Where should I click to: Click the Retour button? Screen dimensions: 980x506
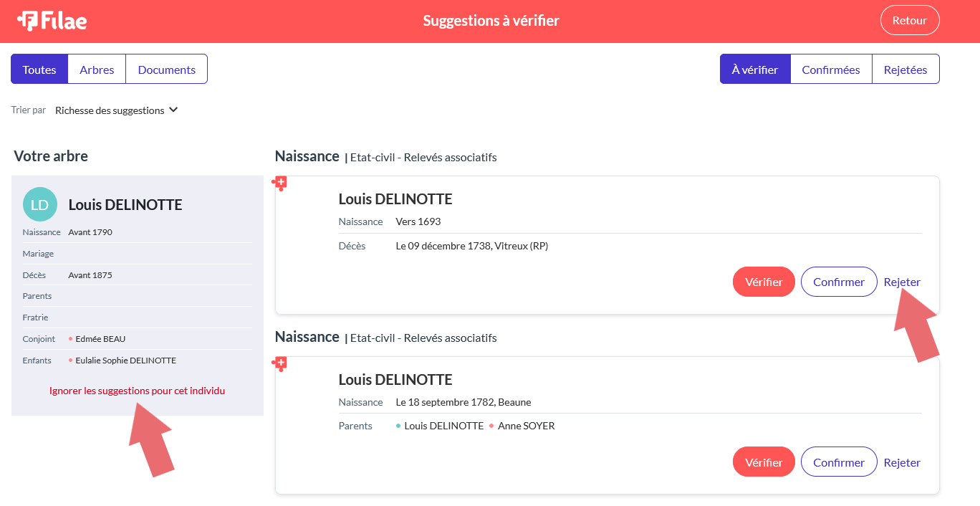point(910,21)
